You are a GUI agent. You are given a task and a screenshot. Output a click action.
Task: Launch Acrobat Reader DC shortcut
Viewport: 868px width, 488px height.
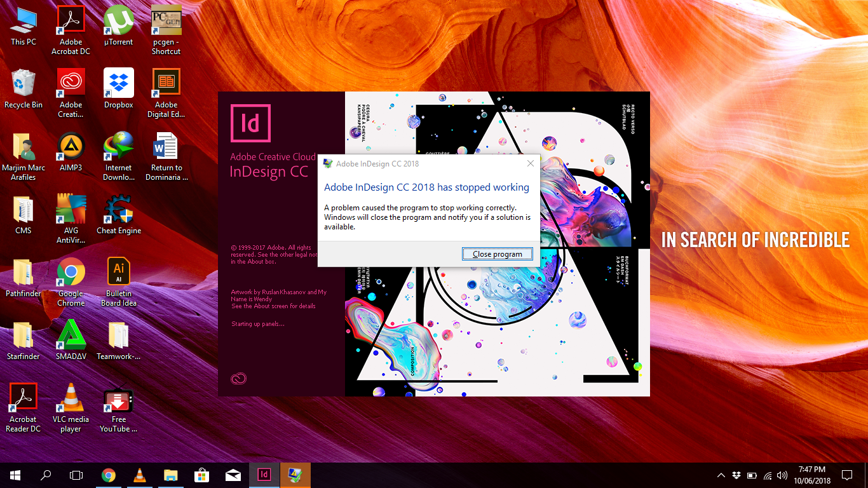click(24, 407)
